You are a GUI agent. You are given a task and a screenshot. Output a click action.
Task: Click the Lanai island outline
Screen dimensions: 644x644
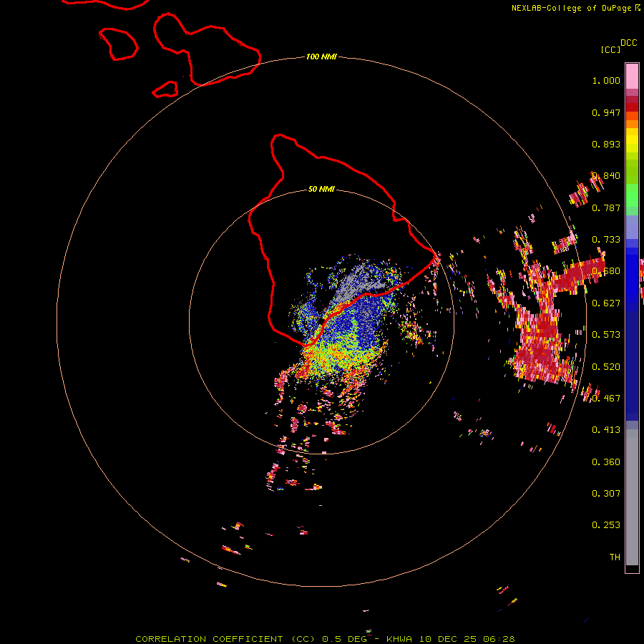point(118,44)
